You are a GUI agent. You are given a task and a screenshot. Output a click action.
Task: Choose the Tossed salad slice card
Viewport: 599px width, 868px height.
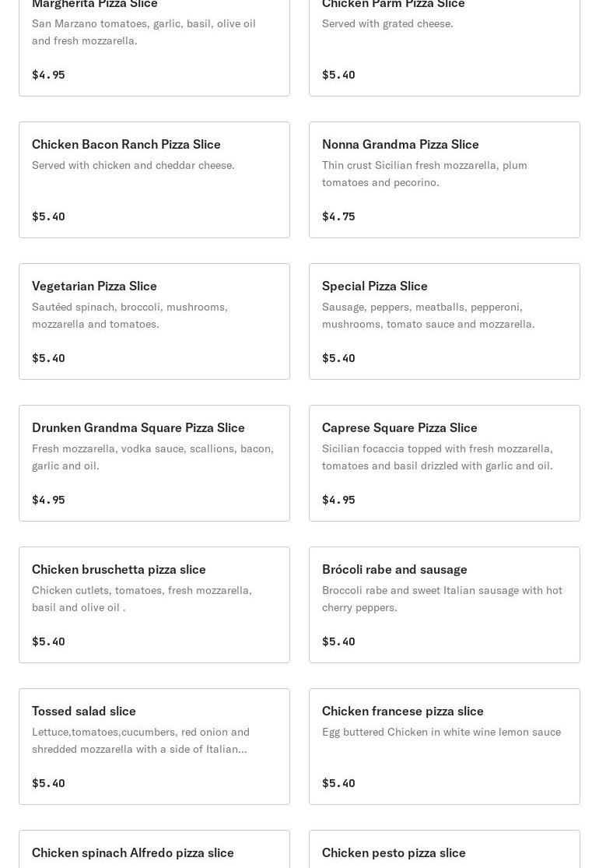point(154,747)
